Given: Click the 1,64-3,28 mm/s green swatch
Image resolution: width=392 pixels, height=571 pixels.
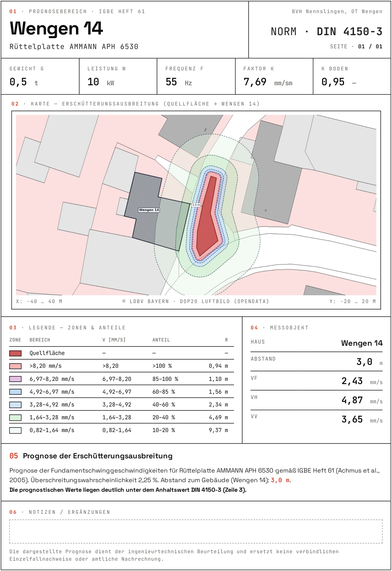Looking at the screenshot, I should point(15,418).
